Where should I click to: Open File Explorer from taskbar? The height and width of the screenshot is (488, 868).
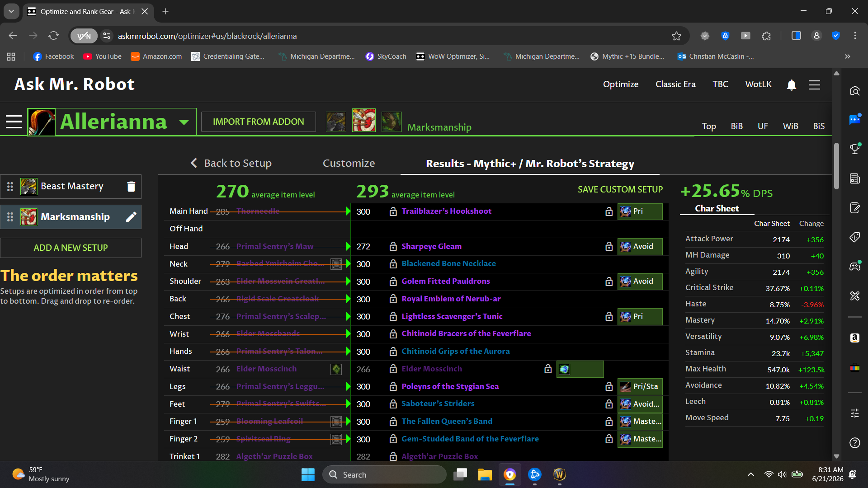pos(485,474)
